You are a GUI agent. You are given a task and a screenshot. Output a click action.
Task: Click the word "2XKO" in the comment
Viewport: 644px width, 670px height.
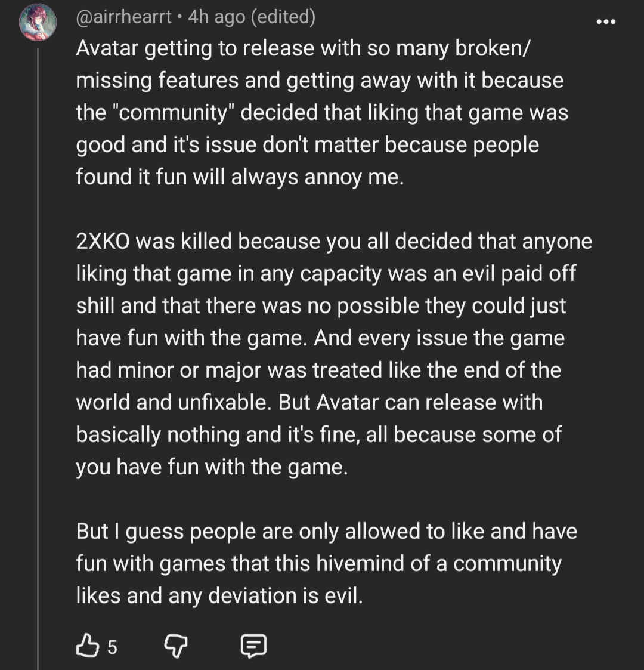tap(103, 242)
